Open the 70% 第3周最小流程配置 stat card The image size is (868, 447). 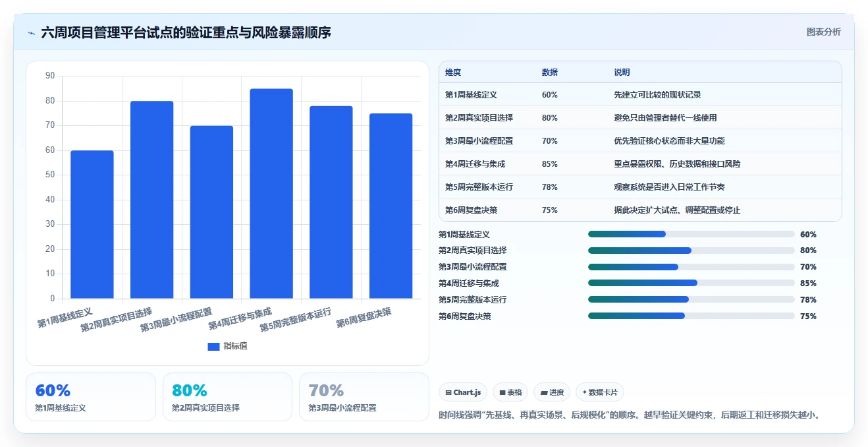click(364, 397)
